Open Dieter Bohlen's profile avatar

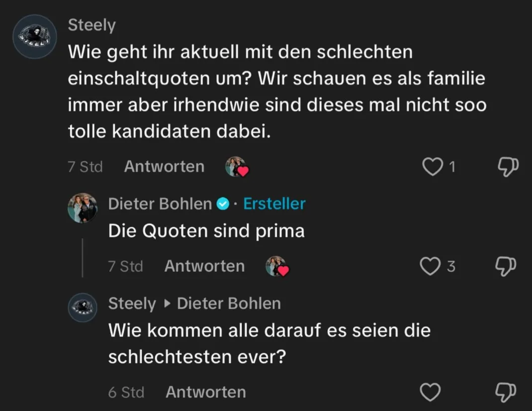coord(82,207)
